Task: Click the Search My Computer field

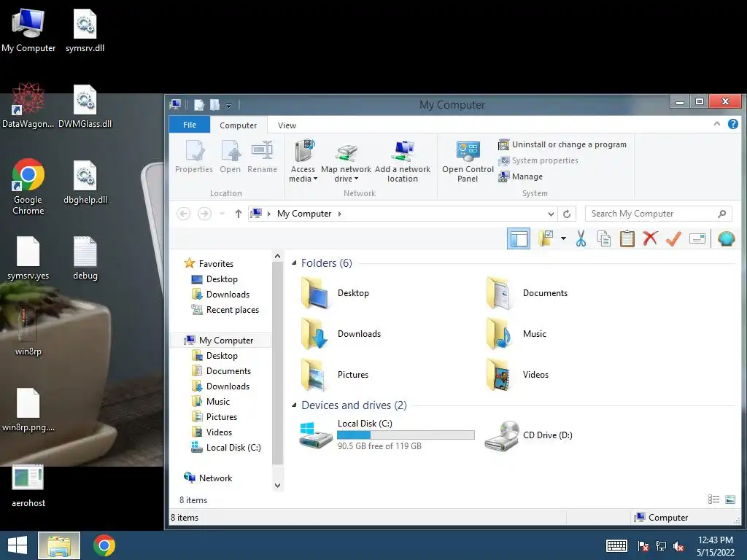Action: [659, 214]
